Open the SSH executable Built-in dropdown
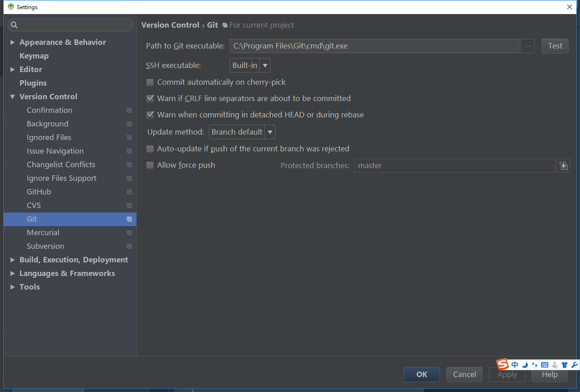Screen dimensions: 580x392 pyautogui.click(x=250, y=65)
